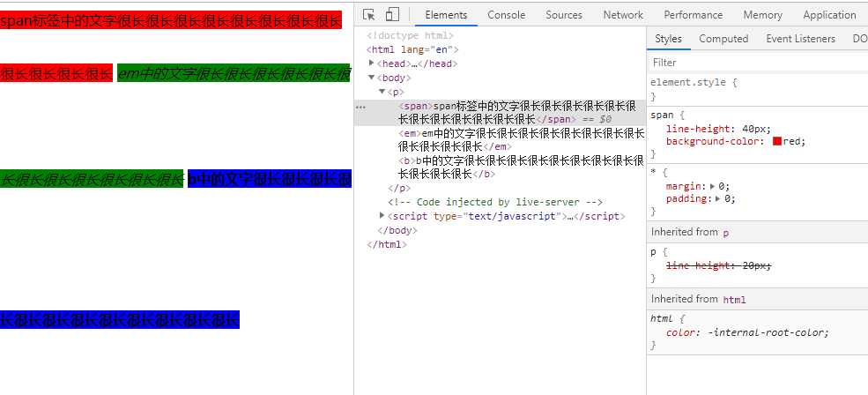Select the closing p tag row

click(x=399, y=188)
